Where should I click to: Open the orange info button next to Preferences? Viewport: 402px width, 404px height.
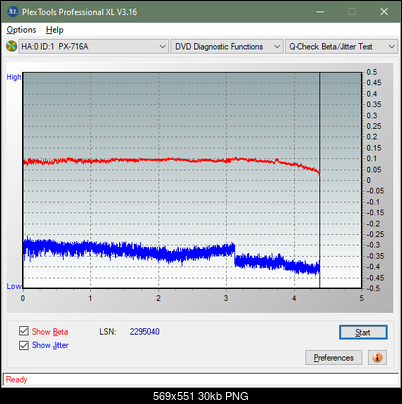point(377,358)
